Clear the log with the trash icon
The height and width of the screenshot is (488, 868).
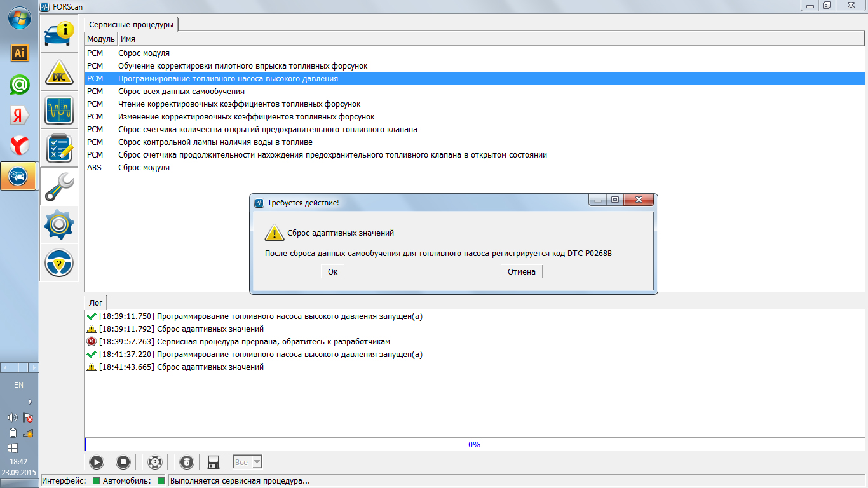pyautogui.click(x=186, y=462)
